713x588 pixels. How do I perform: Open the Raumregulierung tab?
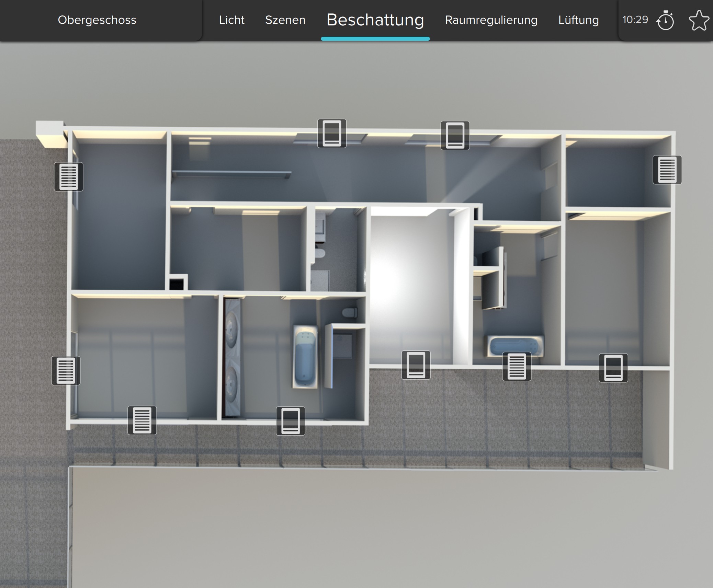tap(491, 20)
